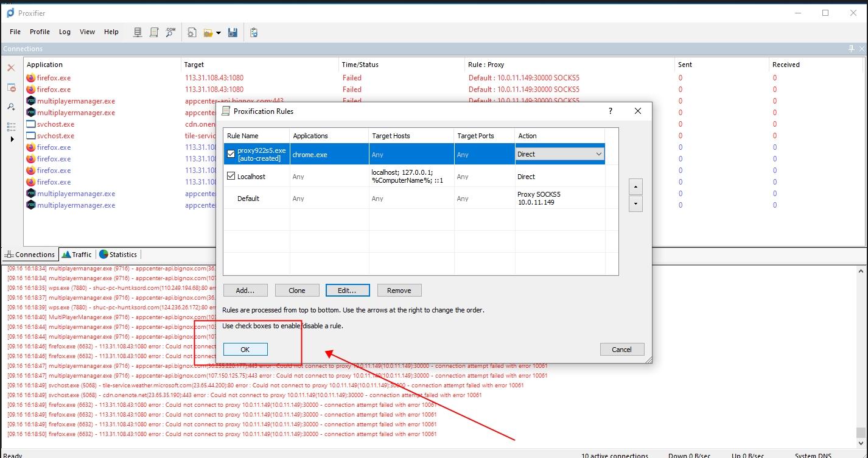Click the magnifier-plus icon in the left sidebar
This screenshot has height=458, width=868.
point(11,107)
